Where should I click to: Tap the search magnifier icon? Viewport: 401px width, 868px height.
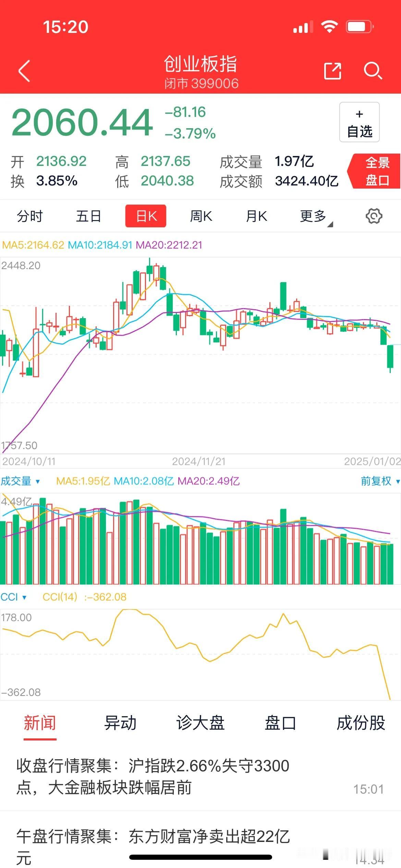pos(373,71)
